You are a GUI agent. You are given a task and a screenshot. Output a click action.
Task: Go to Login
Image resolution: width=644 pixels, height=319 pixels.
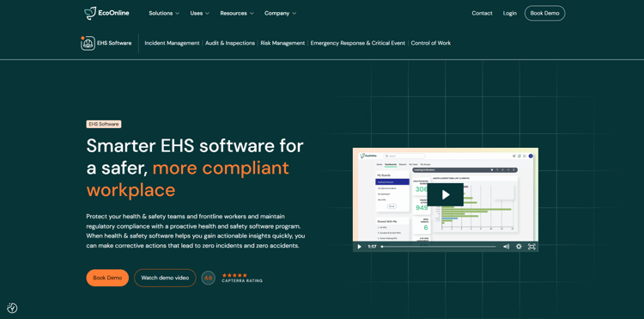(x=510, y=13)
